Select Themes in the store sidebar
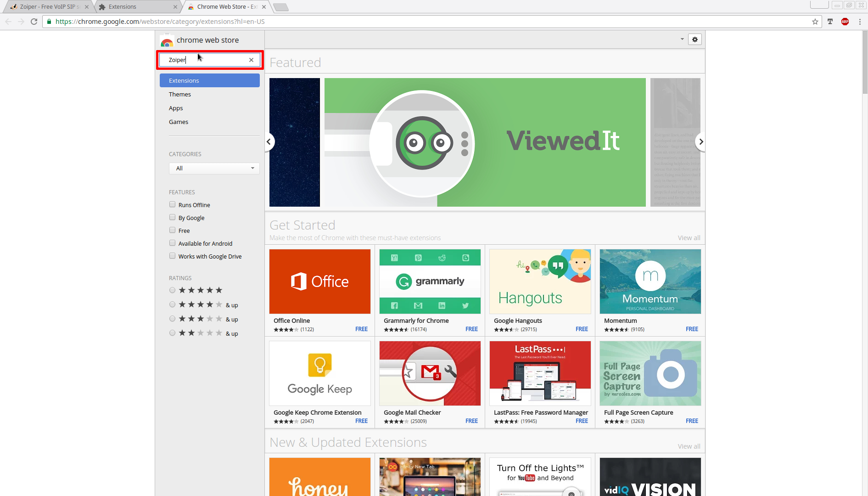 click(180, 94)
